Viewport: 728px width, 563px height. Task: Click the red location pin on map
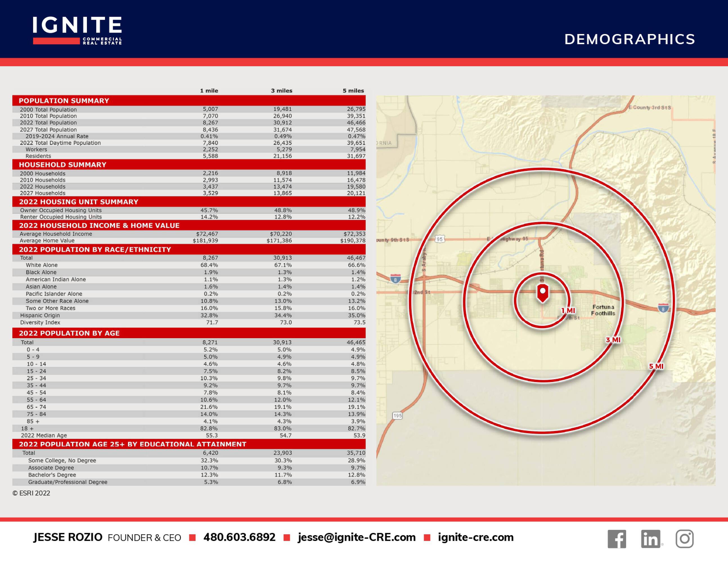tap(543, 293)
